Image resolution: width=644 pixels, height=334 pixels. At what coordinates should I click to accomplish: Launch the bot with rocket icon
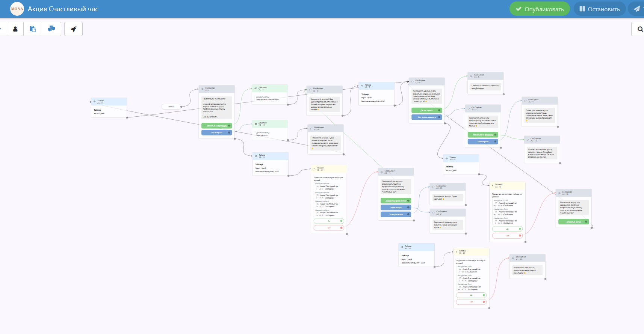74,29
